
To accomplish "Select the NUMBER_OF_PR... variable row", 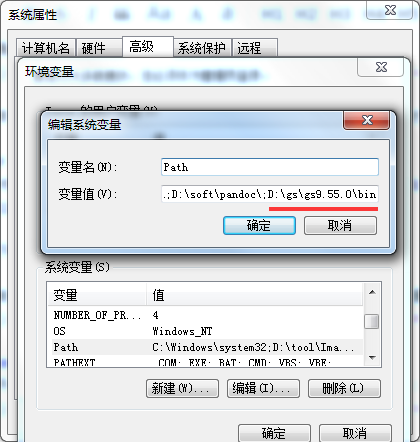I will coord(205,315).
